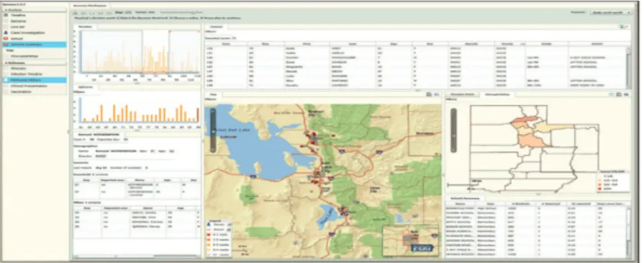
Task: Collapse the References section header
Action: (x=34, y=63)
